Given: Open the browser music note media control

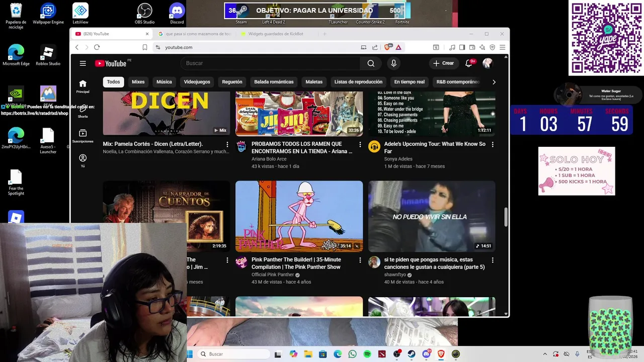Looking at the screenshot, I should (452, 47).
